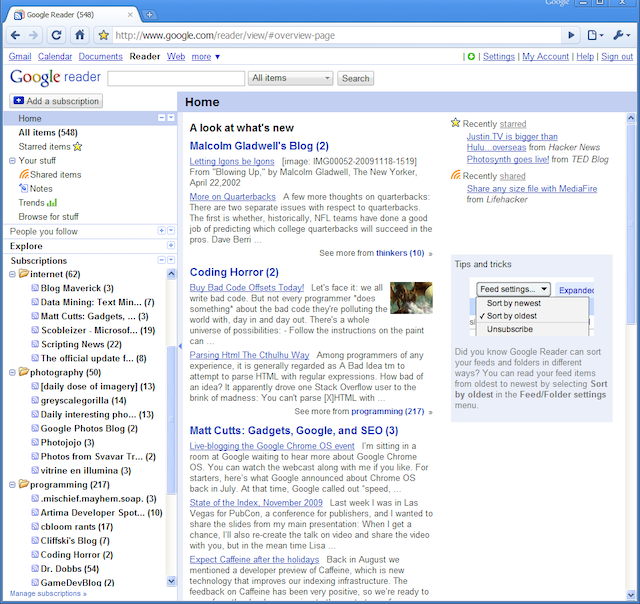Open Malcolm Gladwell's Blog heading link
The image size is (640, 604).
[259, 146]
